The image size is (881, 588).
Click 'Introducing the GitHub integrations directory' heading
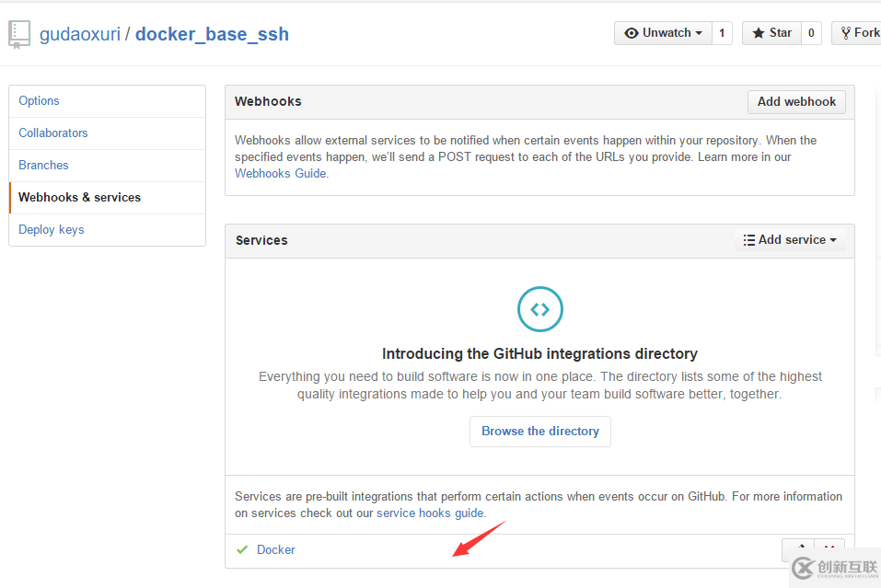coord(540,353)
